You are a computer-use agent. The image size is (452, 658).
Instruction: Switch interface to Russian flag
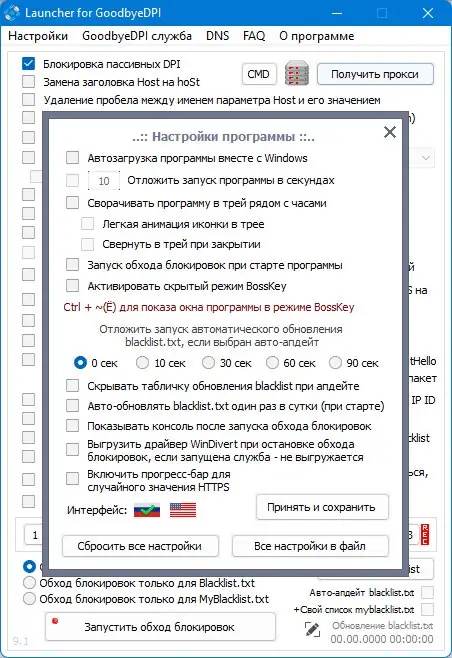coord(147,510)
